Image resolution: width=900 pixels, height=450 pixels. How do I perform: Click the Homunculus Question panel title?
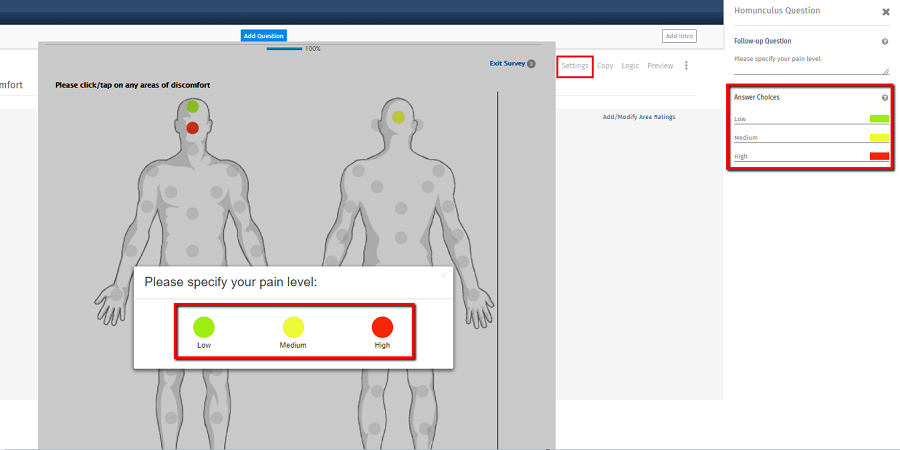(x=777, y=10)
